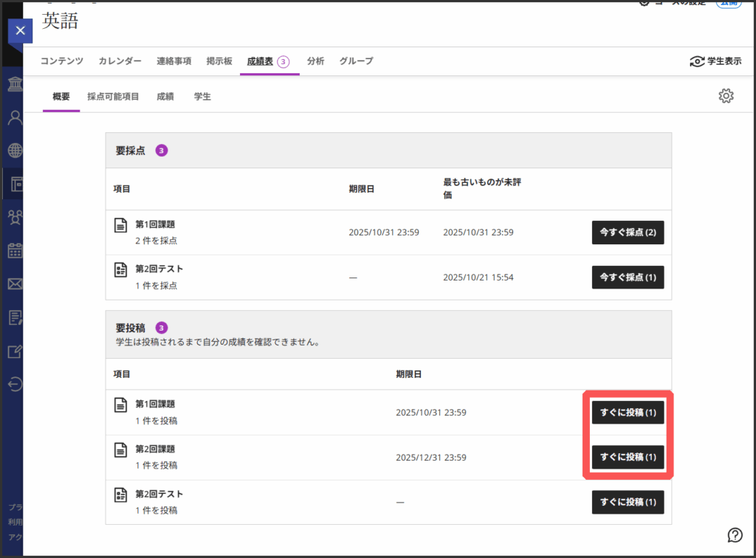This screenshot has height=558, width=756.
Task: Open the messages envelope icon
Action: [16, 283]
